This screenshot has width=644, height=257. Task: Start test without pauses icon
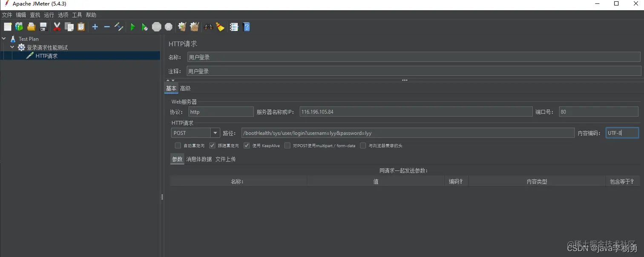click(x=145, y=27)
